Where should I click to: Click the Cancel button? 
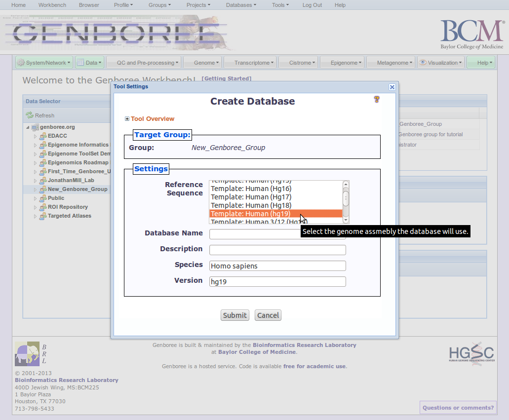(x=268, y=315)
